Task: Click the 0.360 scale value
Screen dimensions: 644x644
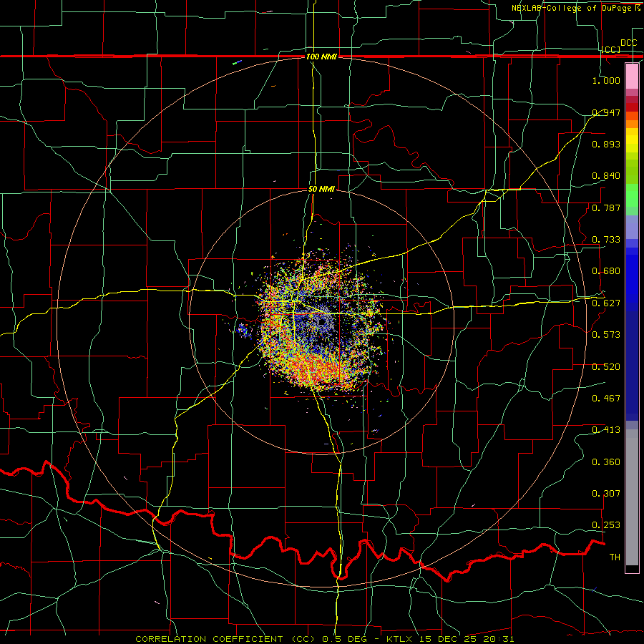Action: [x=606, y=462]
